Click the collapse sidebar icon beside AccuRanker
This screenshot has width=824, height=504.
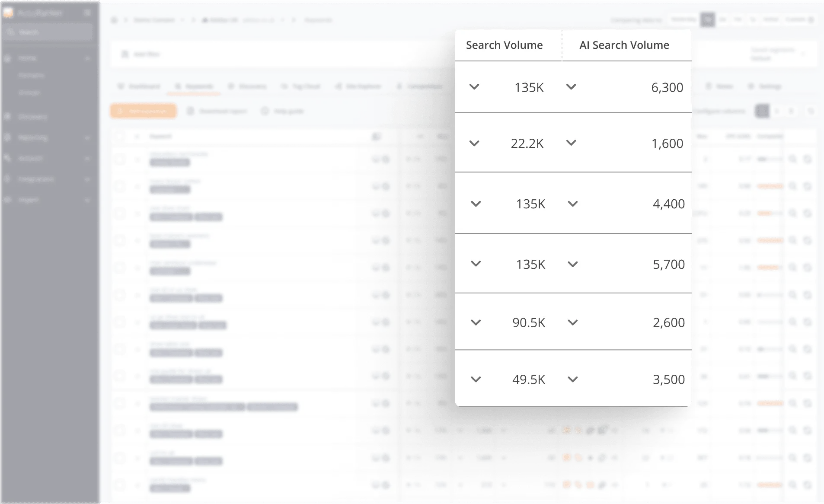pos(87,13)
